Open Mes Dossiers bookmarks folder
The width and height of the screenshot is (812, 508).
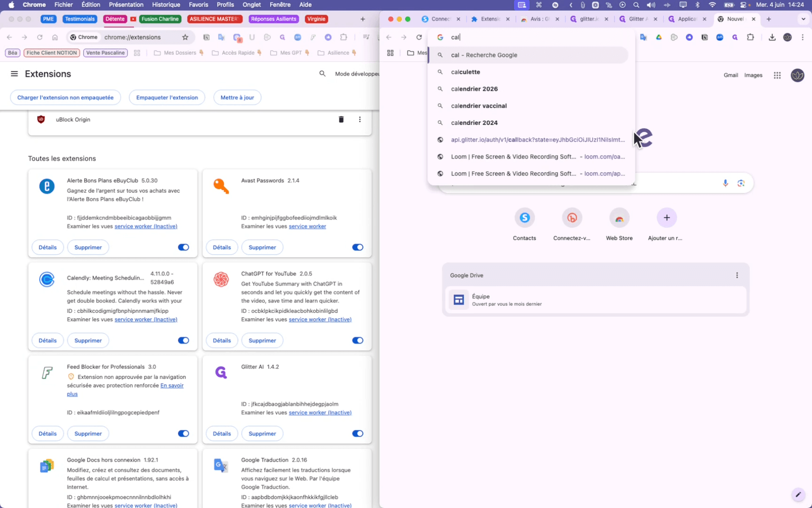point(179,53)
